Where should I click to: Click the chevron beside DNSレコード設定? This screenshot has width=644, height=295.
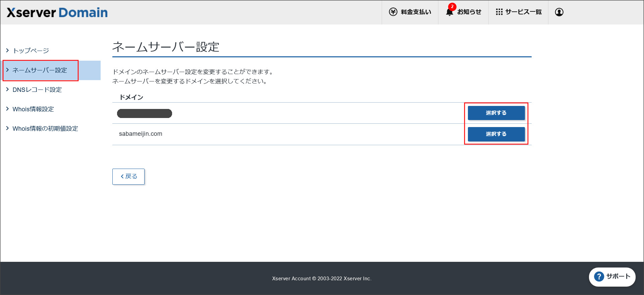click(x=7, y=89)
